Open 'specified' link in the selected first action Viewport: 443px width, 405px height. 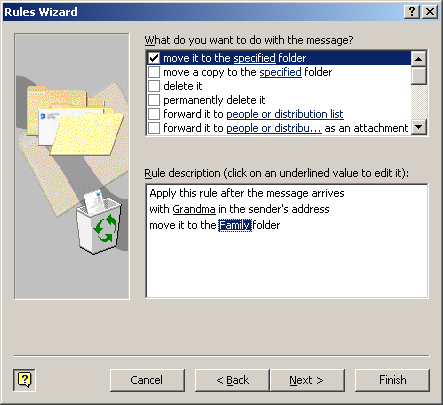click(x=254, y=58)
